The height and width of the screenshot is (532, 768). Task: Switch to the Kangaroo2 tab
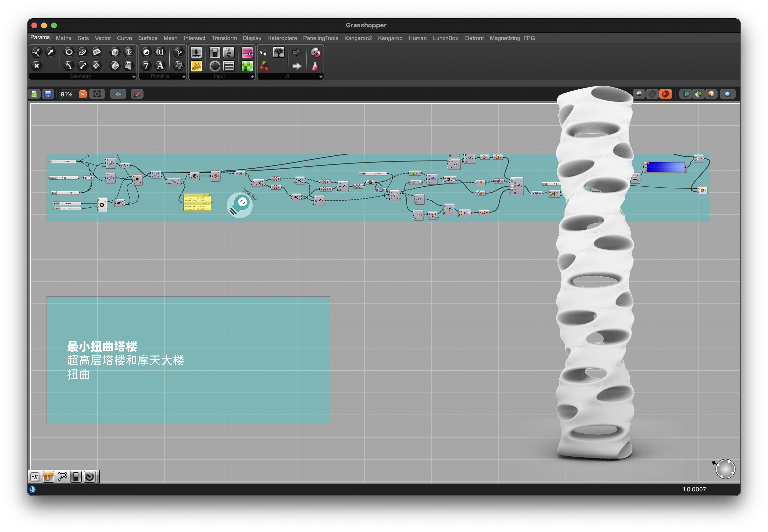coord(358,38)
